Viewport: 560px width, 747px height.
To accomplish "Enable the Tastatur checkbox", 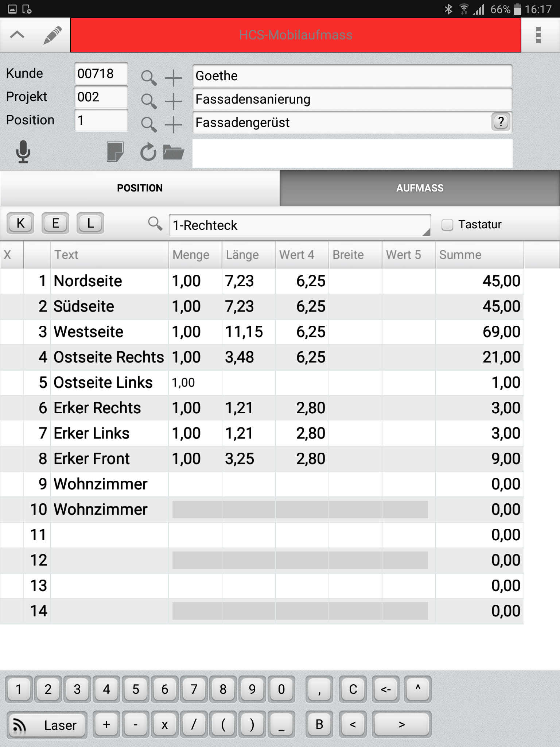I will point(447,225).
